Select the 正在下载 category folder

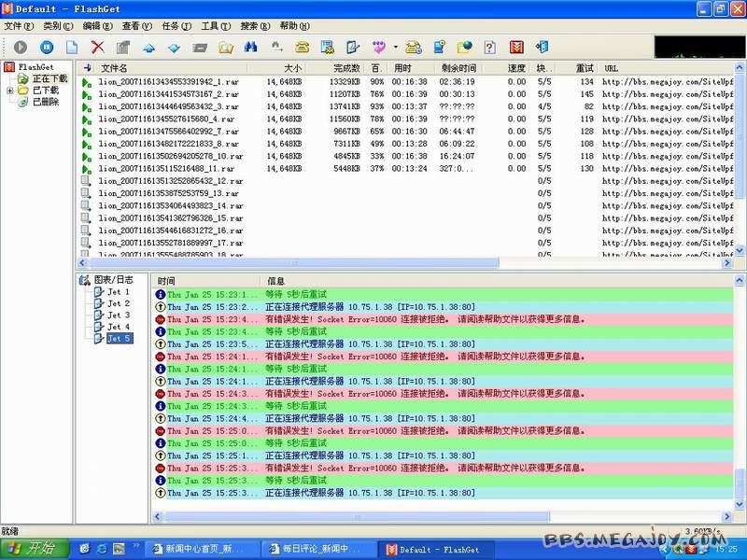click(x=49, y=78)
